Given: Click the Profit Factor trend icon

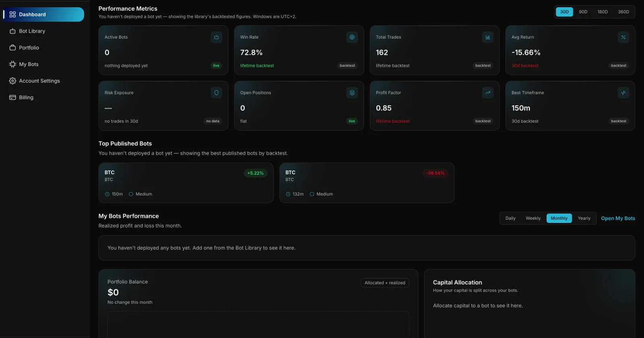Looking at the screenshot, I should point(487,93).
